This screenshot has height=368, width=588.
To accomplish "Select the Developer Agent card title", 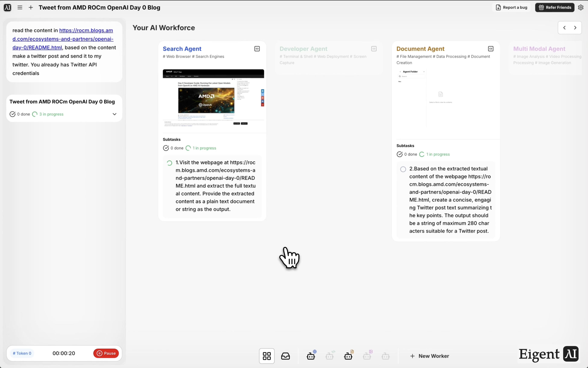I will pyautogui.click(x=303, y=49).
